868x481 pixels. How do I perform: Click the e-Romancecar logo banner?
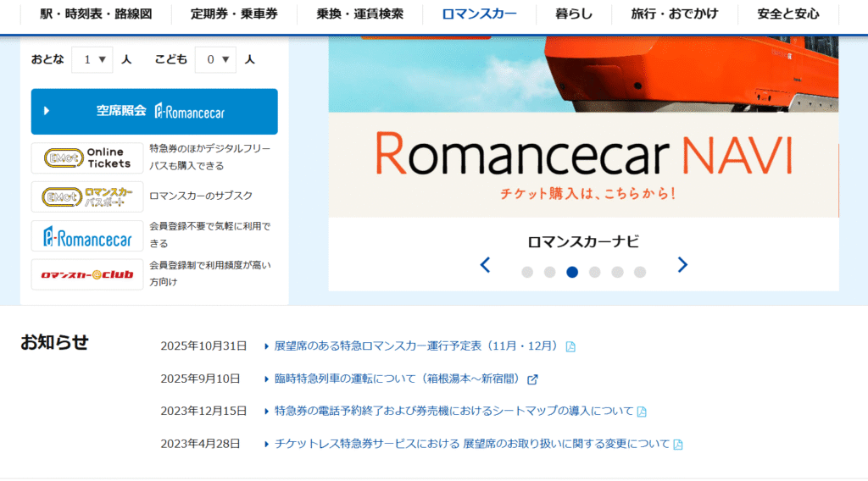pyautogui.click(x=87, y=236)
